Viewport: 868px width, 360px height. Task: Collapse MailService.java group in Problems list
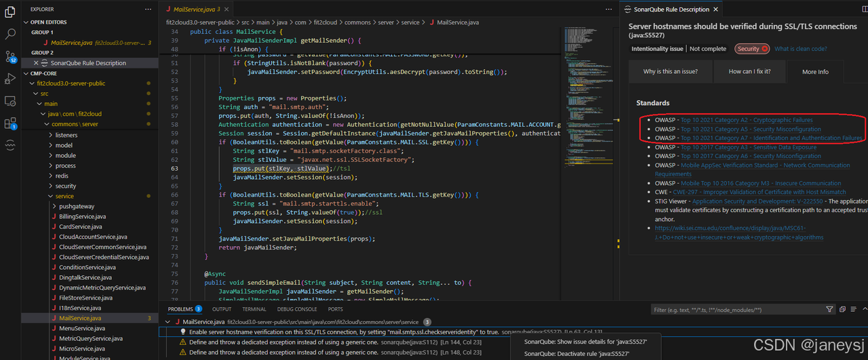168,322
